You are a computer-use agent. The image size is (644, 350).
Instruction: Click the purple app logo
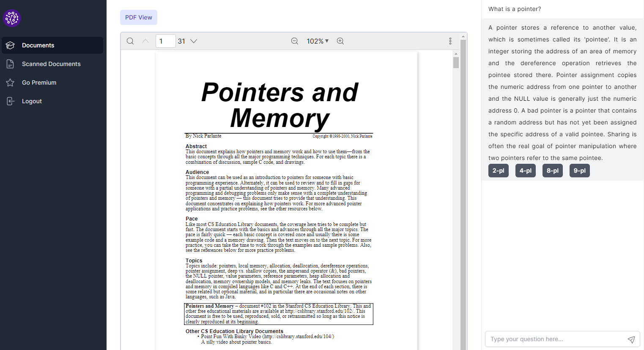[12, 18]
